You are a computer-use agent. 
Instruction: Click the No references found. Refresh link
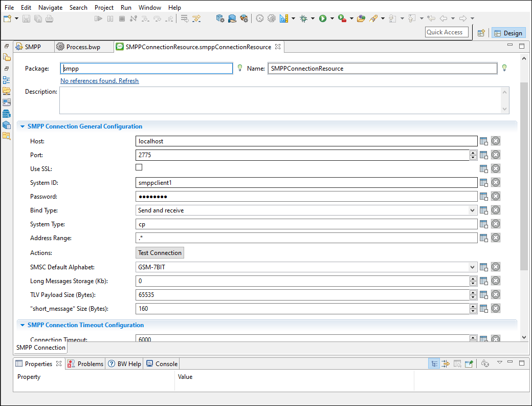[x=99, y=81]
